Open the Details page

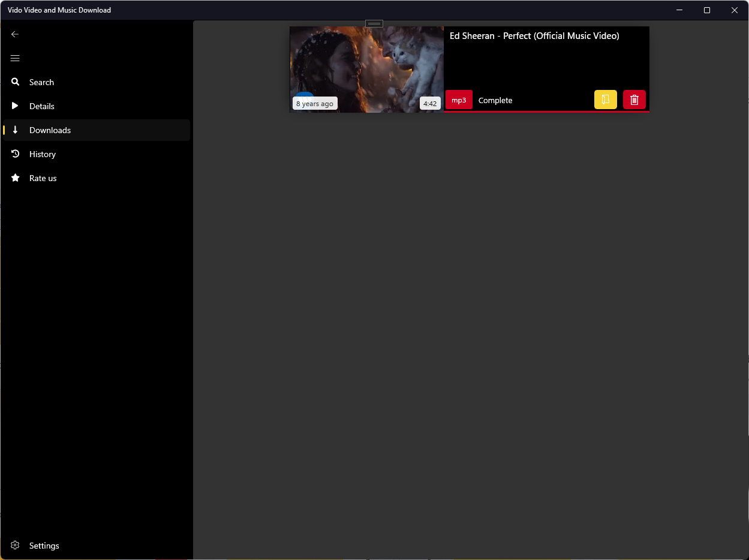(x=97, y=106)
